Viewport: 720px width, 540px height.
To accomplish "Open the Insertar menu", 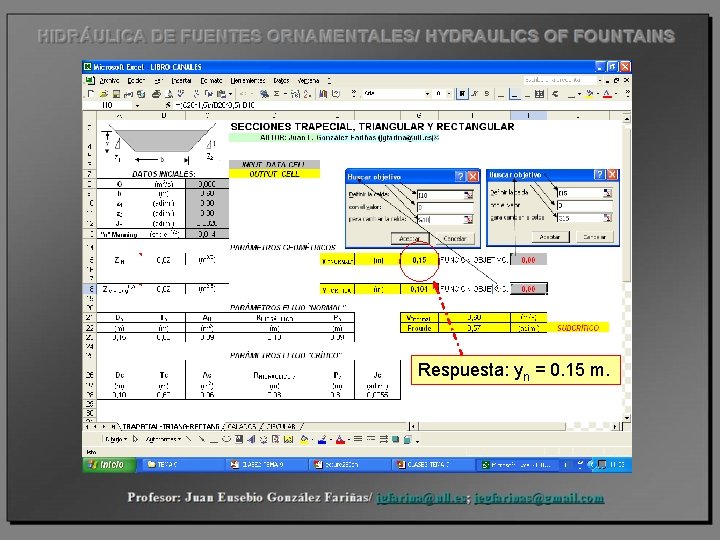I will 181,80.
